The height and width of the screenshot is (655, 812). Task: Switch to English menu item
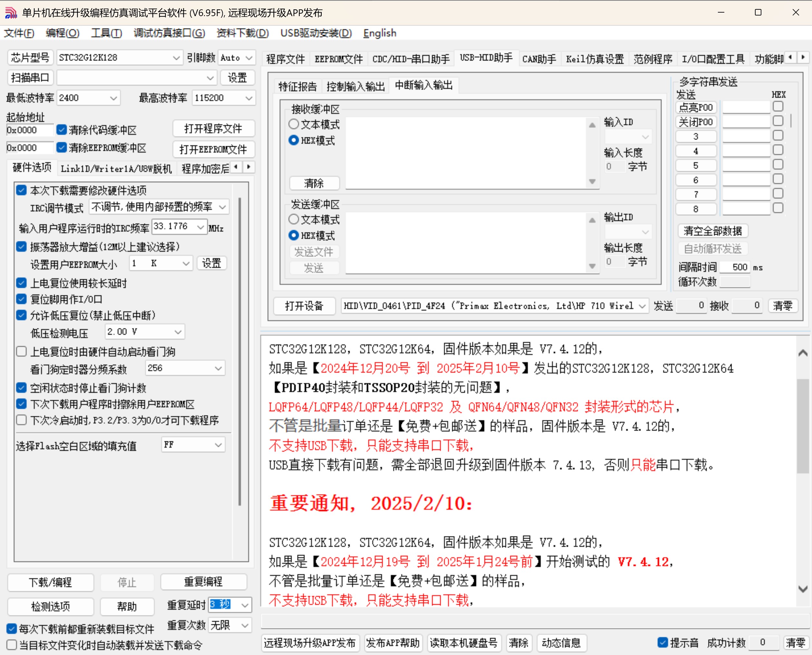[379, 33]
